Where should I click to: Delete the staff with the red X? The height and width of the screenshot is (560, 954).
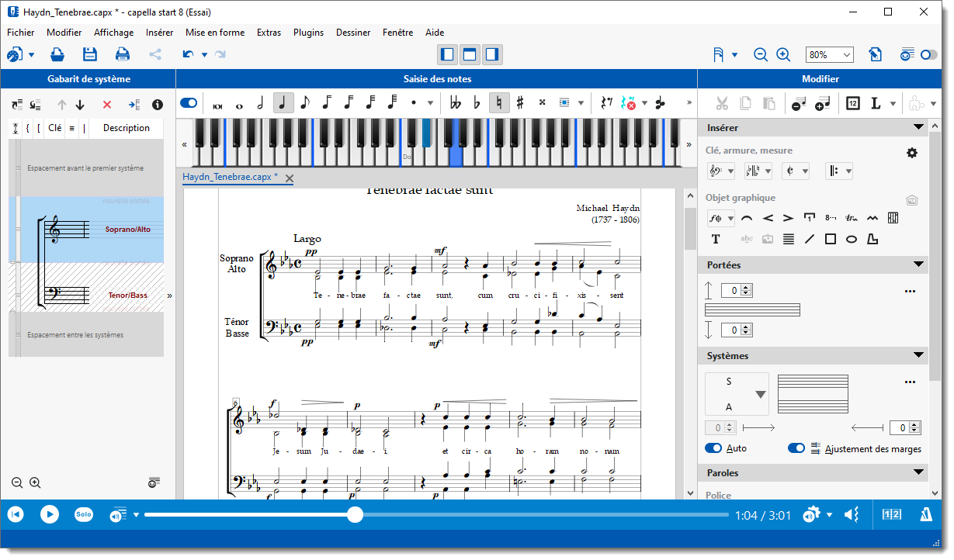107,105
